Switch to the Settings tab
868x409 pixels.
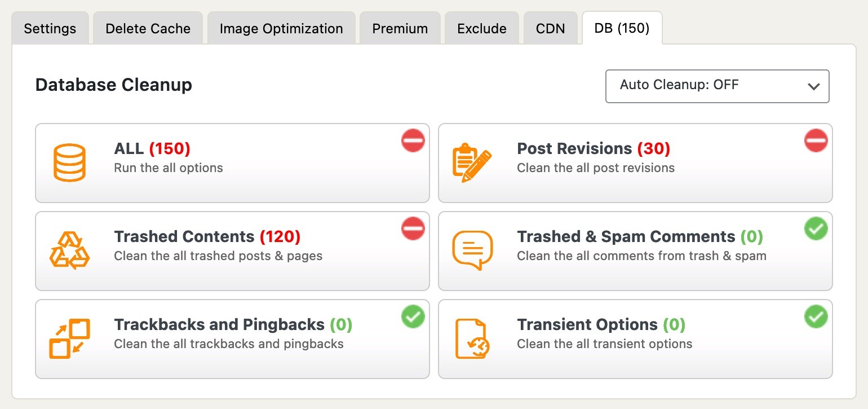pyautogui.click(x=50, y=29)
